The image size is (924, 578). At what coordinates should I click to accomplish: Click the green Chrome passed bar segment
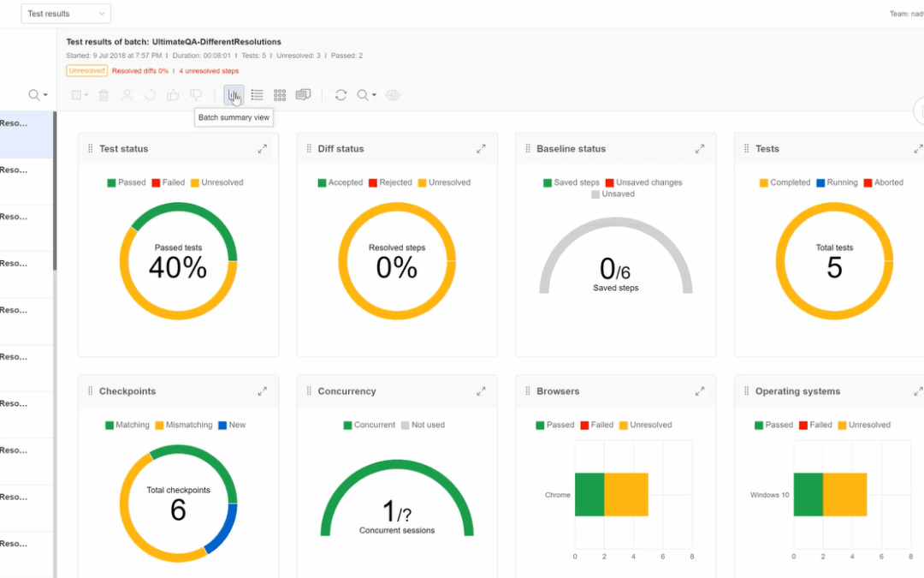(x=589, y=495)
